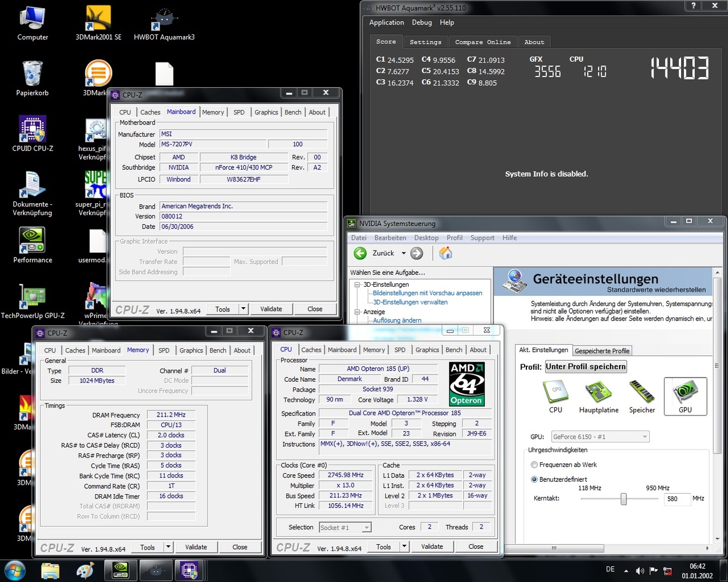Open 3D-Einstellungen verwalten link

point(410,302)
